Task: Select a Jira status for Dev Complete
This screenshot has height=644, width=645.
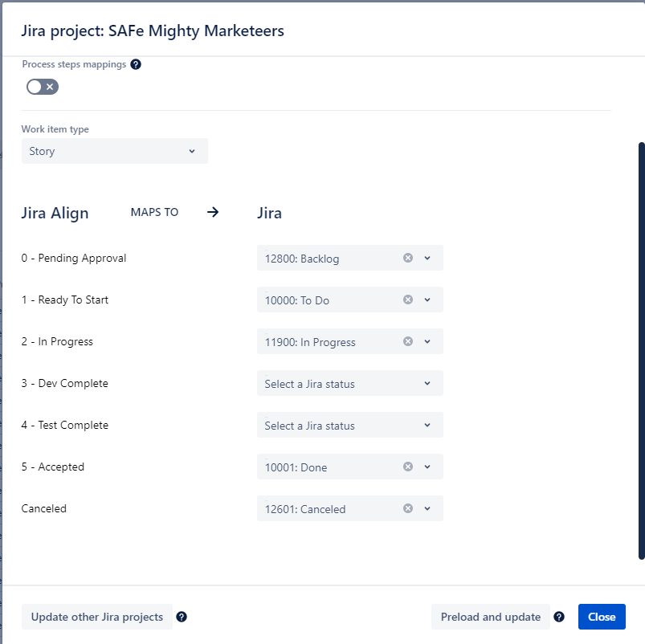Action: tap(349, 383)
